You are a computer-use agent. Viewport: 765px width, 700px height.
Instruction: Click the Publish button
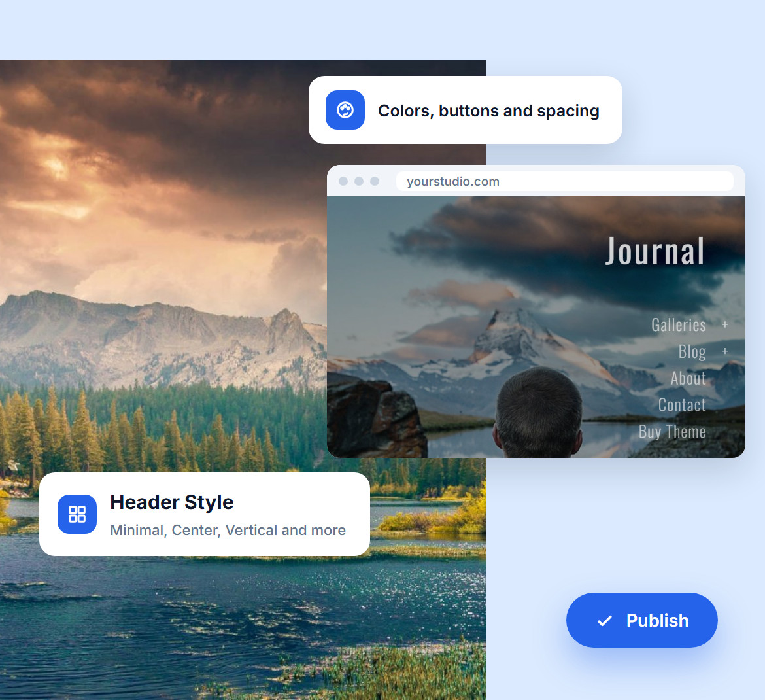click(641, 620)
